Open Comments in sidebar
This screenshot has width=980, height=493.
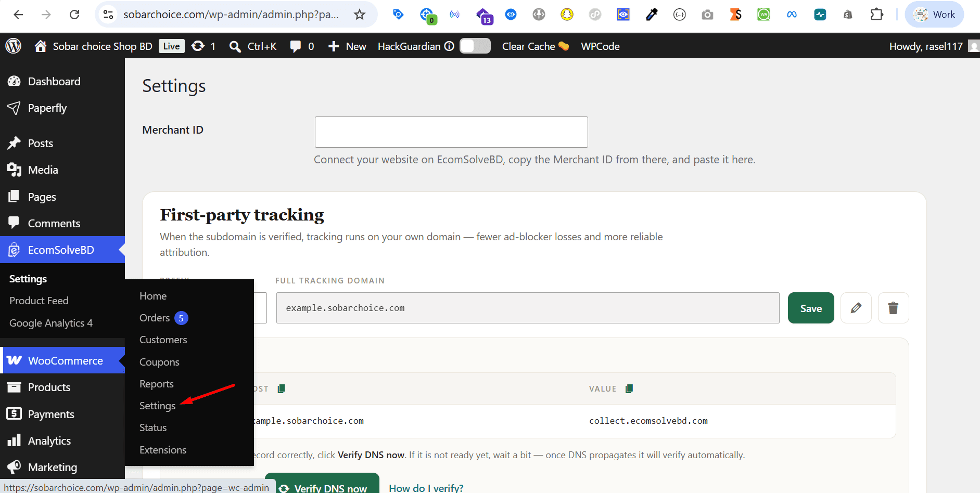point(62,223)
